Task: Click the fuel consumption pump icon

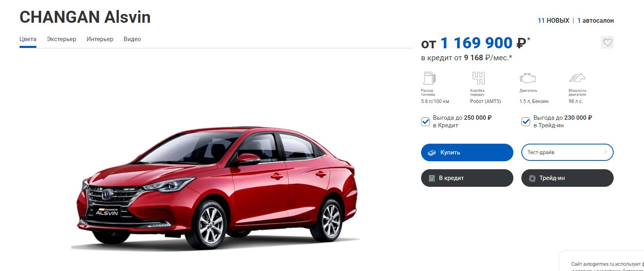Action: 429,78
